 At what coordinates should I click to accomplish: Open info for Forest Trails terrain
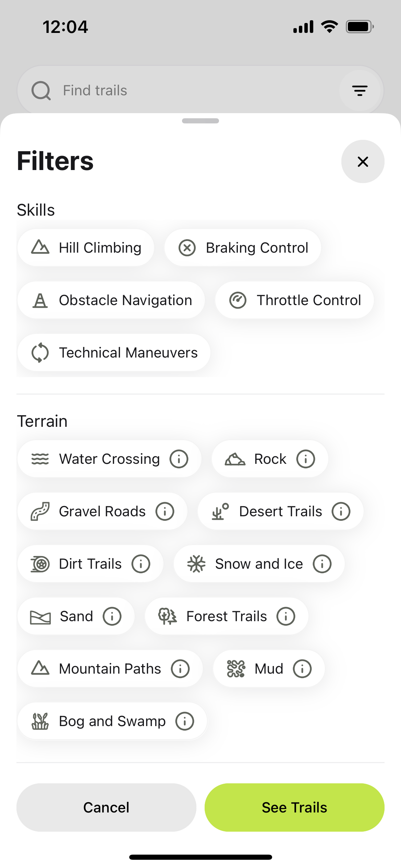pyautogui.click(x=286, y=616)
